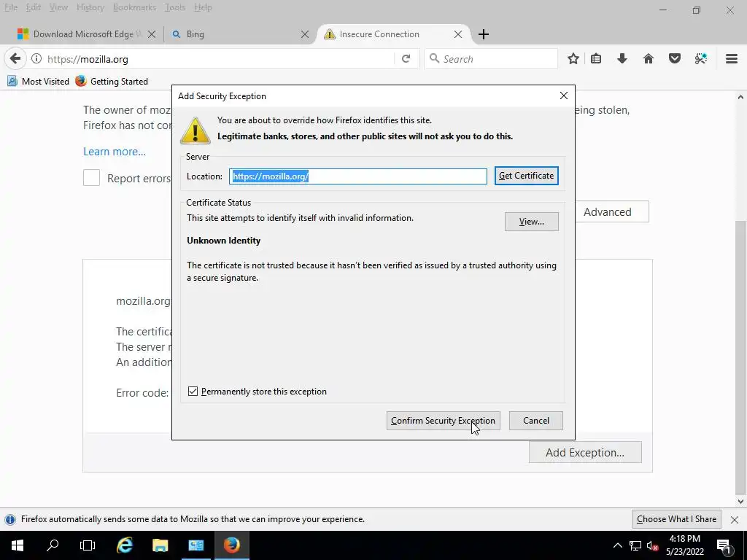
Task: Cancel the security exception dialog
Action: click(x=536, y=421)
